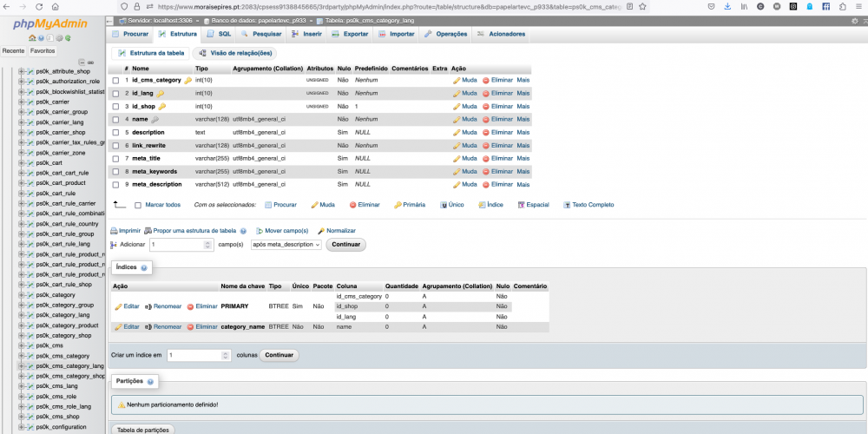Open Firefox downloads arrow icon
The height and width of the screenshot is (434, 868).
click(727, 6)
